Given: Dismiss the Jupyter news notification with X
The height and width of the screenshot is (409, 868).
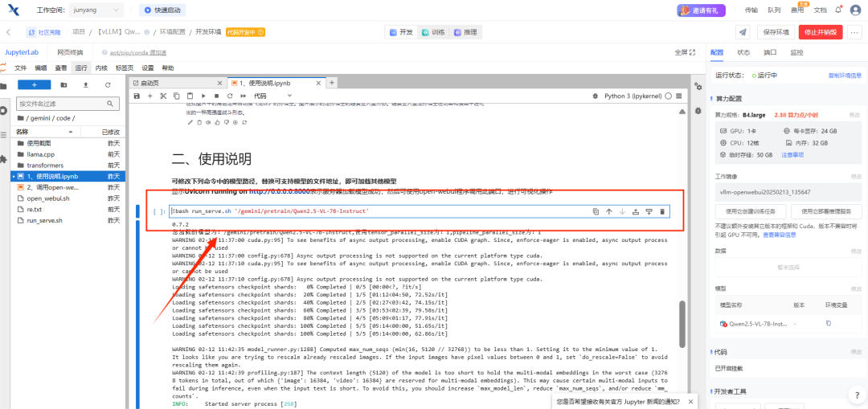Looking at the screenshot, I should click(690, 402).
